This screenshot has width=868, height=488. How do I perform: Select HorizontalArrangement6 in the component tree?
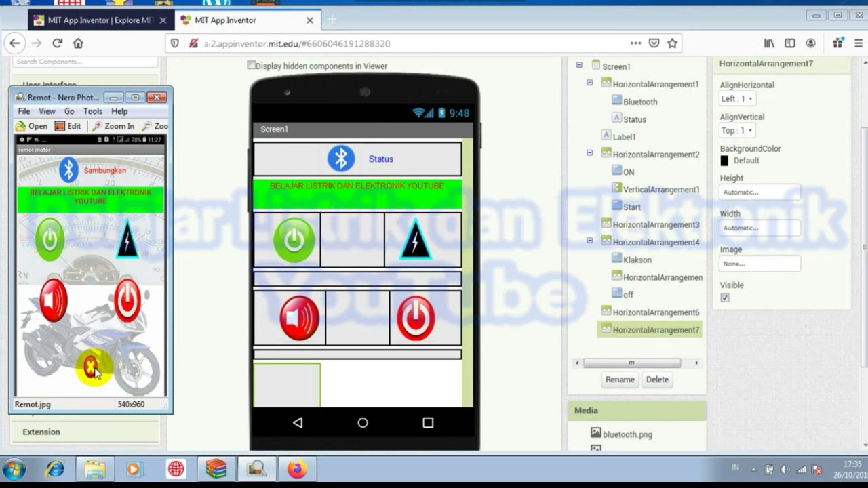(656, 312)
